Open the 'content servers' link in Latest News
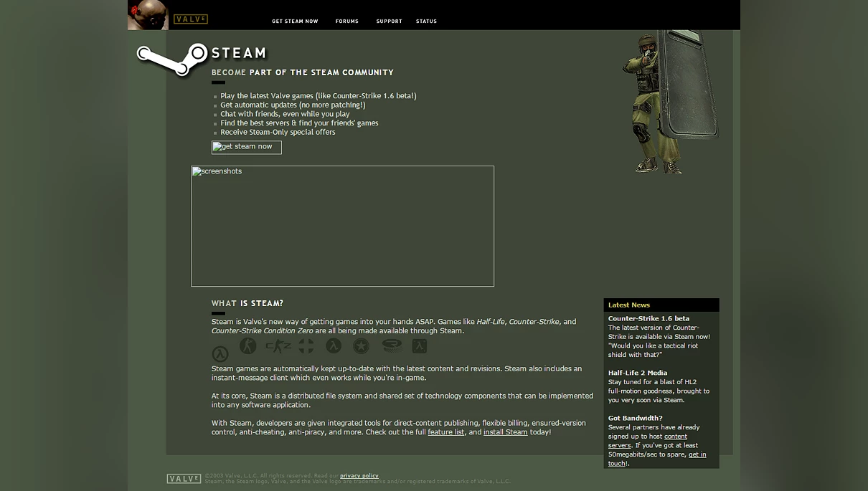 tap(648, 441)
